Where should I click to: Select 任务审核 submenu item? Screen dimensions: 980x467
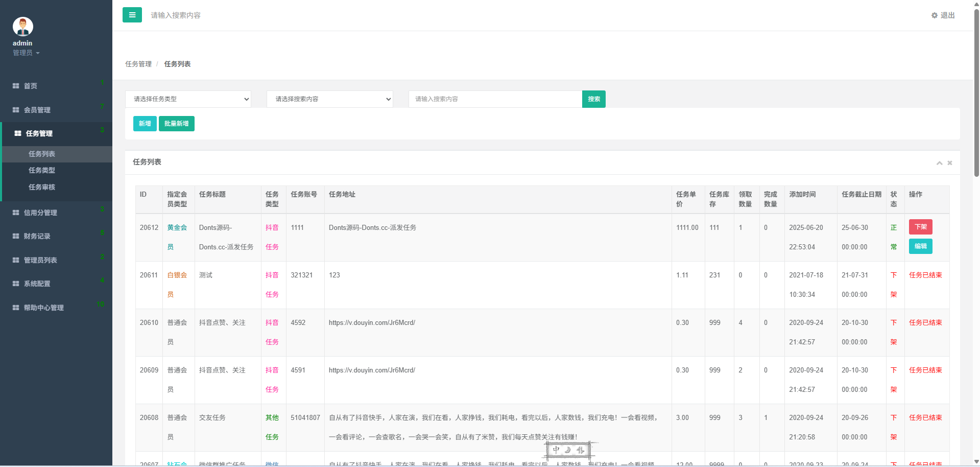tap(57, 187)
